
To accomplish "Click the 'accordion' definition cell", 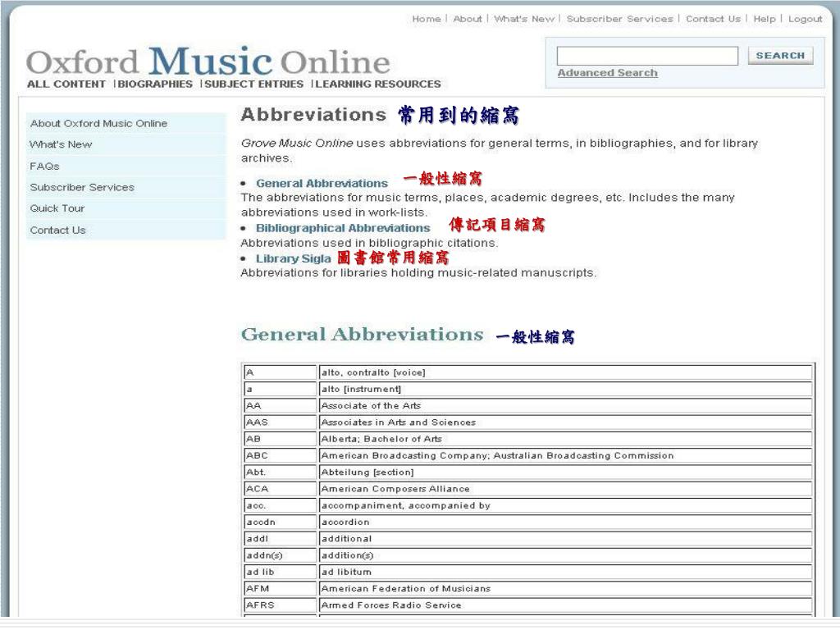I will [565, 522].
